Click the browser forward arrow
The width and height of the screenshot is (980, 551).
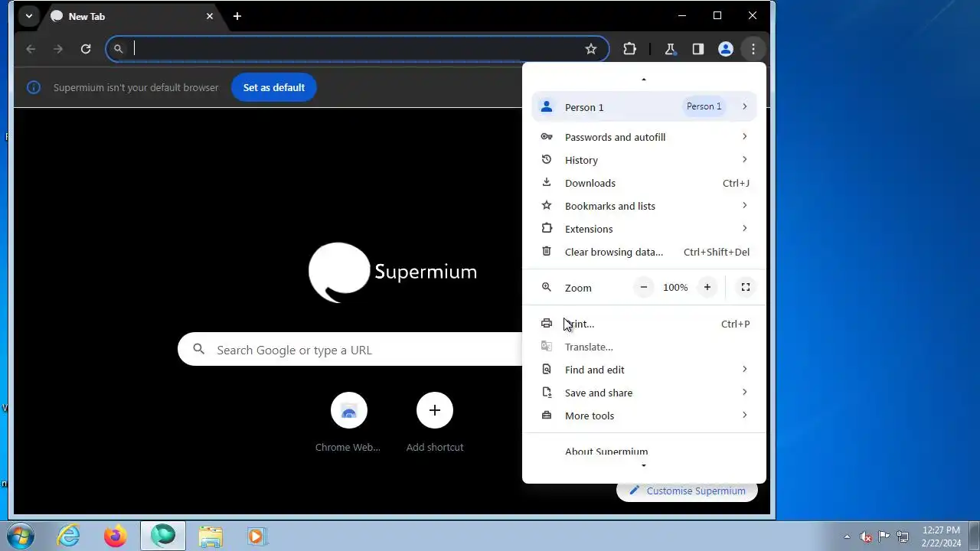click(x=58, y=49)
